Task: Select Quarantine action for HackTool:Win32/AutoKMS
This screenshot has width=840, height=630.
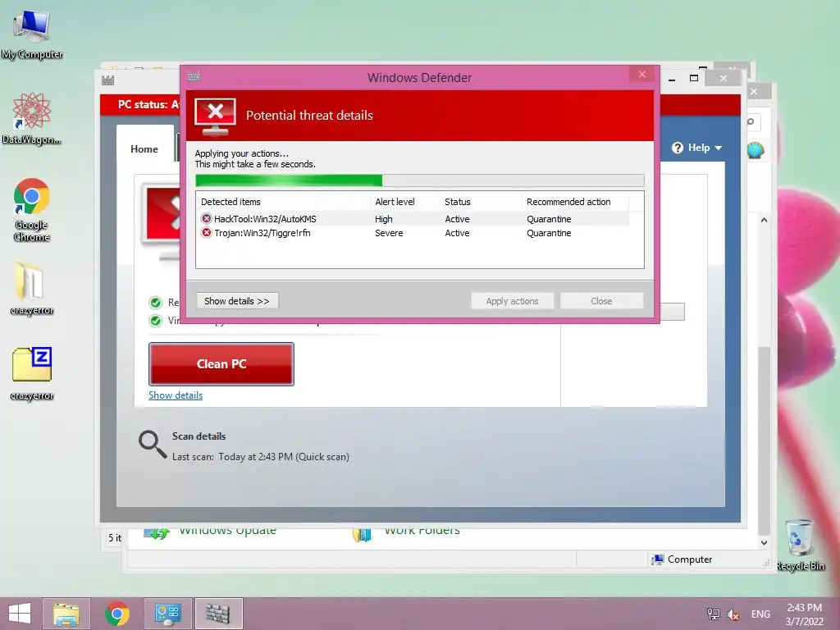Action: [549, 218]
